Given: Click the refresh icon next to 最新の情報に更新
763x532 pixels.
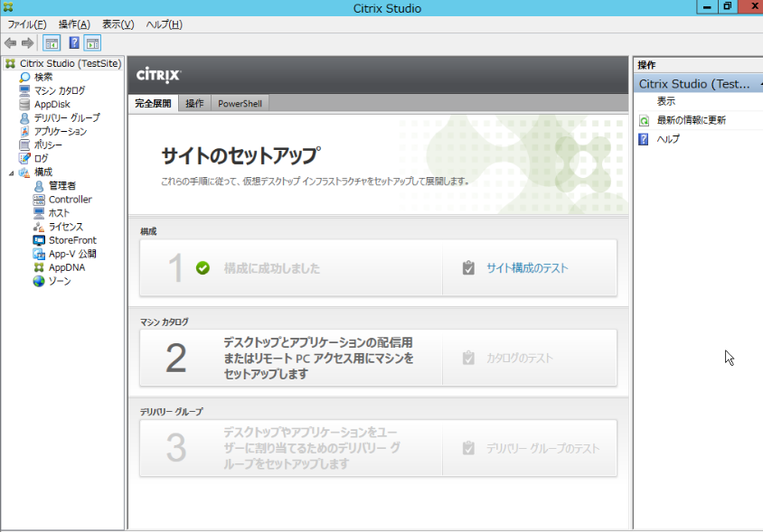Looking at the screenshot, I should click(645, 121).
